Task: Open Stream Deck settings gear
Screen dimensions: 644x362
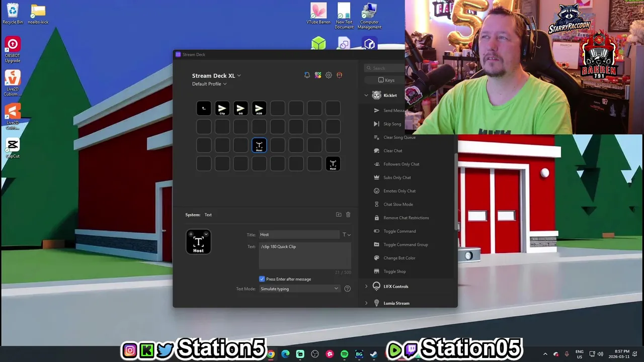Action: 329,75
